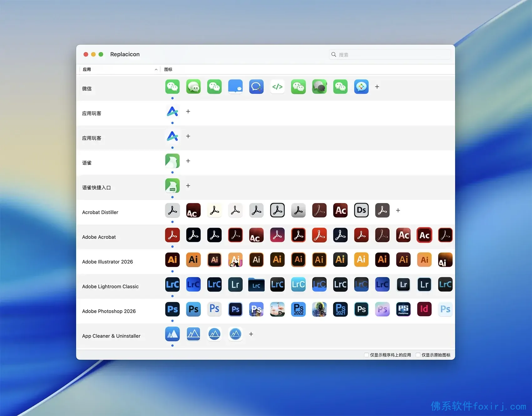Add a new icon to Acrobat Distiller

point(398,210)
